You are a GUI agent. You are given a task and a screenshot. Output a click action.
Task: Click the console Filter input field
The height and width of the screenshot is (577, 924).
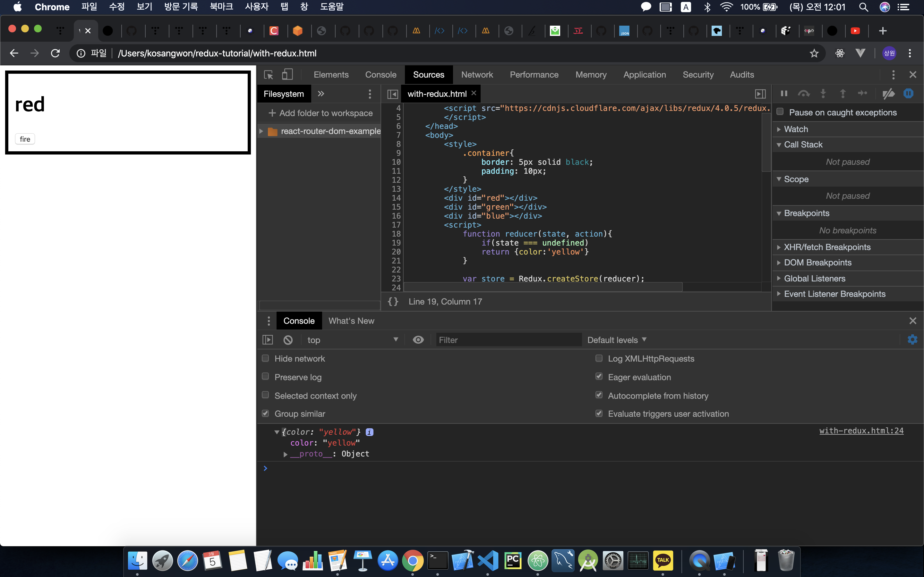[508, 340]
